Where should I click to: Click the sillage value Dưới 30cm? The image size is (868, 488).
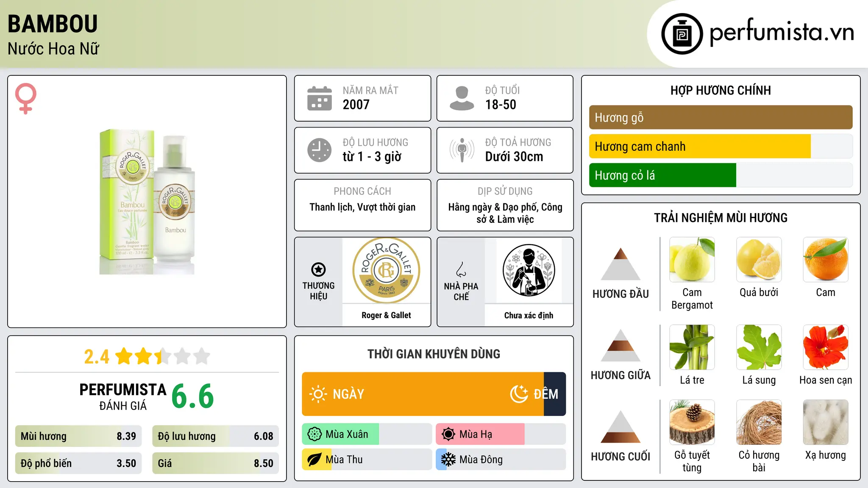pyautogui.click(x=514, y=157)
